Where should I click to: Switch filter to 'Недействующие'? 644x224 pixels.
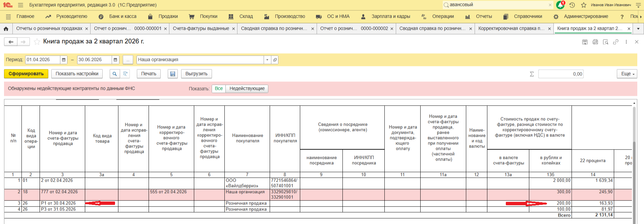click(x=247, y=89)
